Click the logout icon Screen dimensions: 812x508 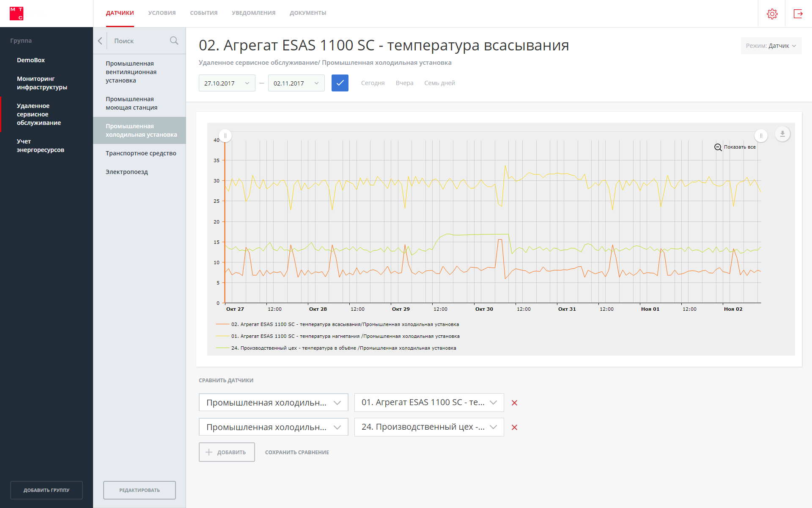pyautogui.click(x=798, y=14)
